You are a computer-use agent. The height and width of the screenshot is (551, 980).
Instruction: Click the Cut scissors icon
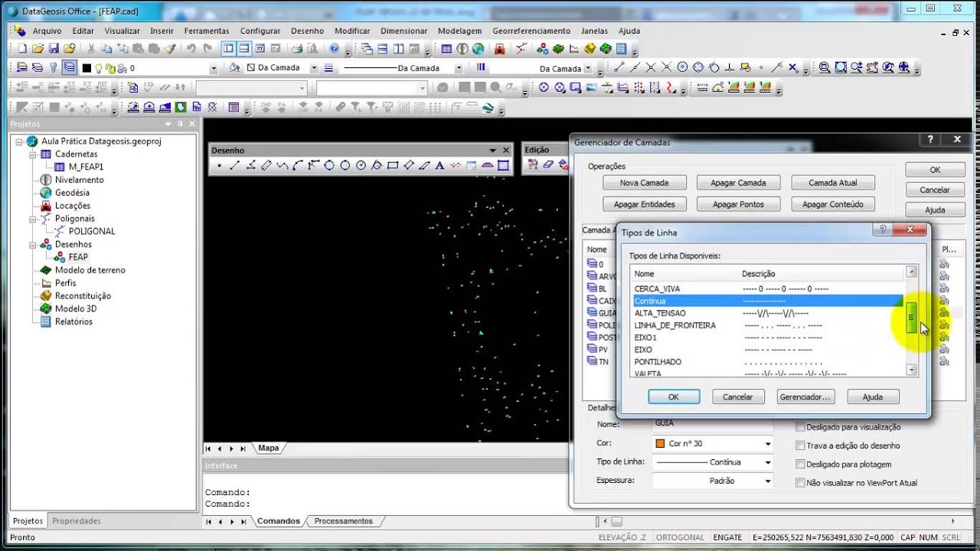[91, 48]
